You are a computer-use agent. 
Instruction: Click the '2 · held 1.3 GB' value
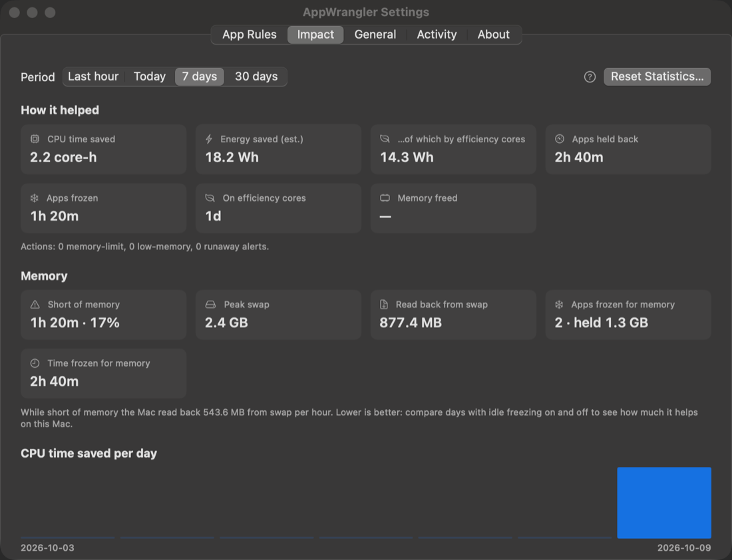click(602, 323)
